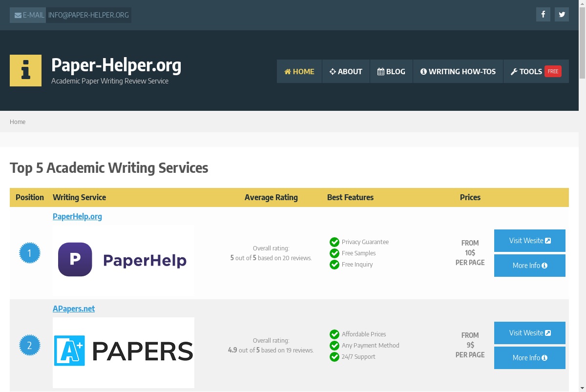The height and width of the screenshot is (392, 586).
Task: Click Visit Wesite button for PaperHelp
Action: [530, 241]
